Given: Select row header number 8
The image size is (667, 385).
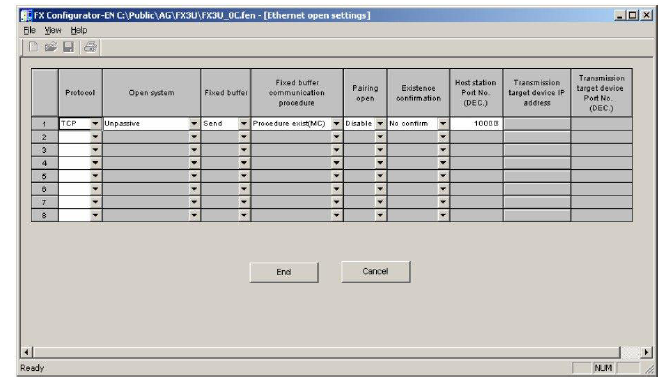Looking at the screenshot, I should coord(44,215).
